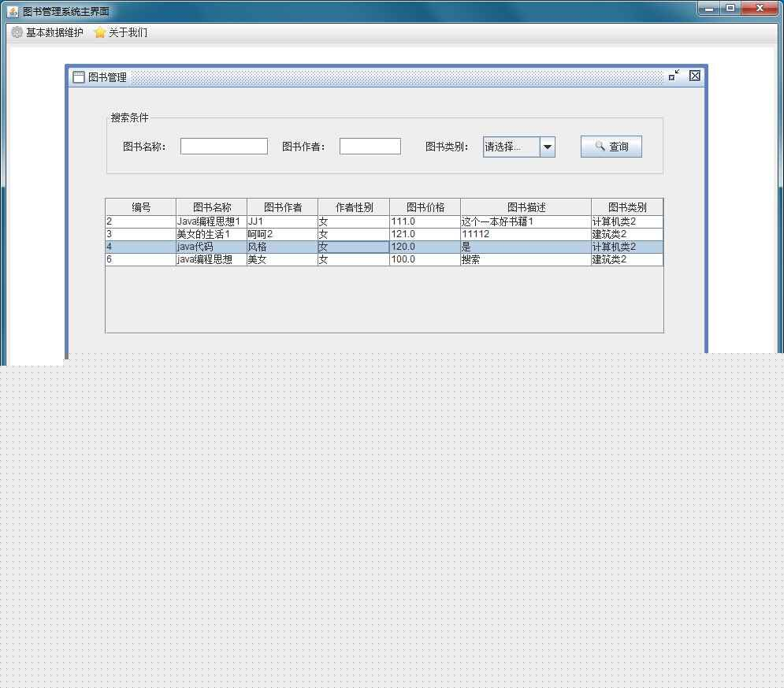Click the author cell 呵呵2

(x=283, y=234)
